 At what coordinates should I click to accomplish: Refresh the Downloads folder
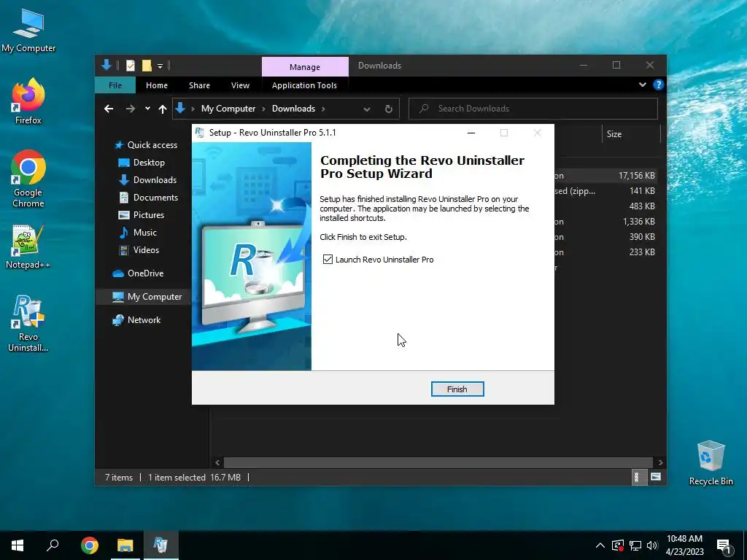[x=389, y=109]
